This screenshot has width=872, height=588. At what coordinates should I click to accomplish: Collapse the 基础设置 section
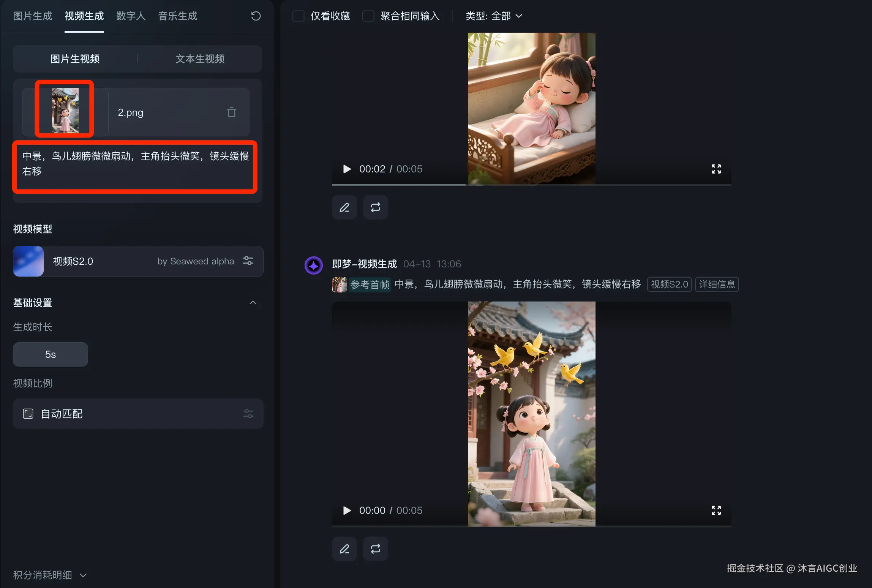253,303
